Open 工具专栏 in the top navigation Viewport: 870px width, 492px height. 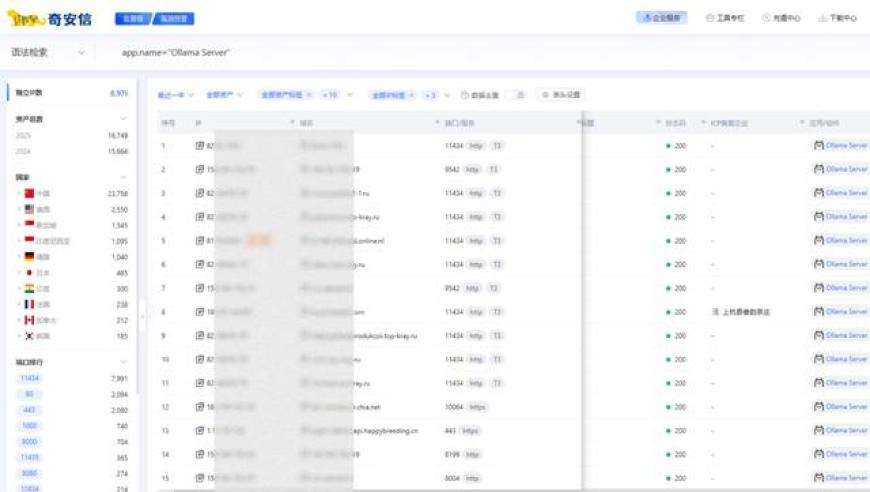point(725,18)
